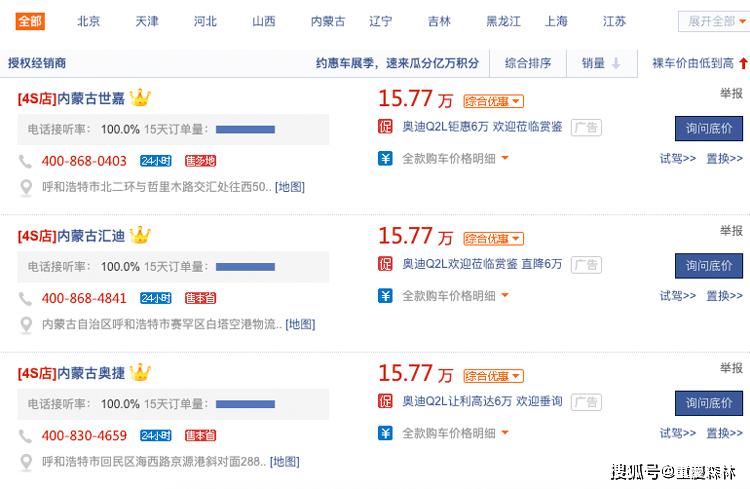
Task: Open 综合优惠 dropdown for 内蒙古汇迪
Action: (493, 239)
